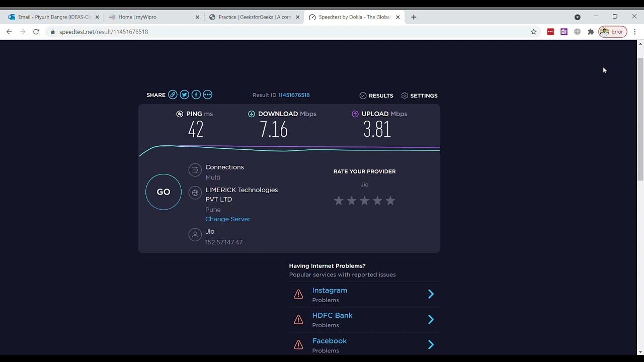The height and width of the screenshot is (362, 644).
Task: Open Chrome three-dot menu
Action: click(635, 32)
